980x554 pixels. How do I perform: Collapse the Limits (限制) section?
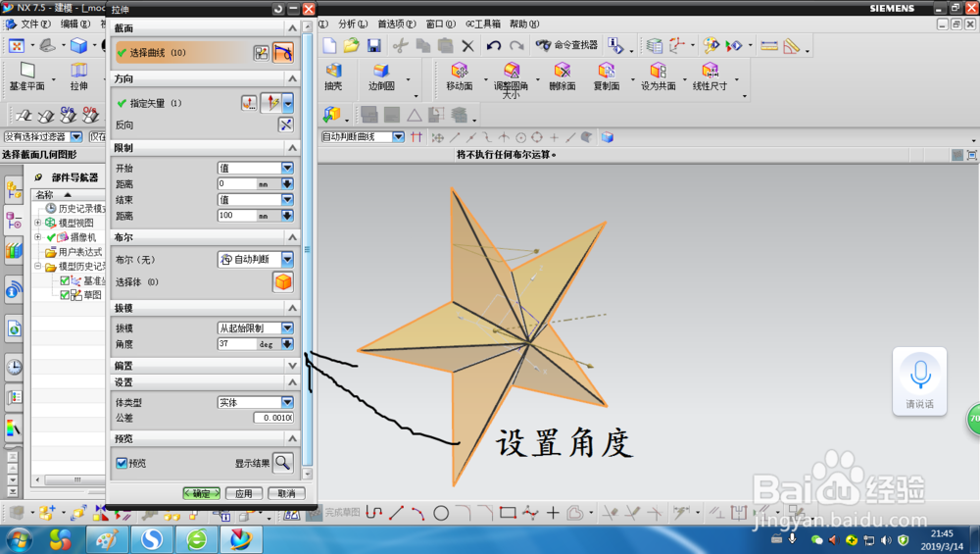[x=292, y=147]
